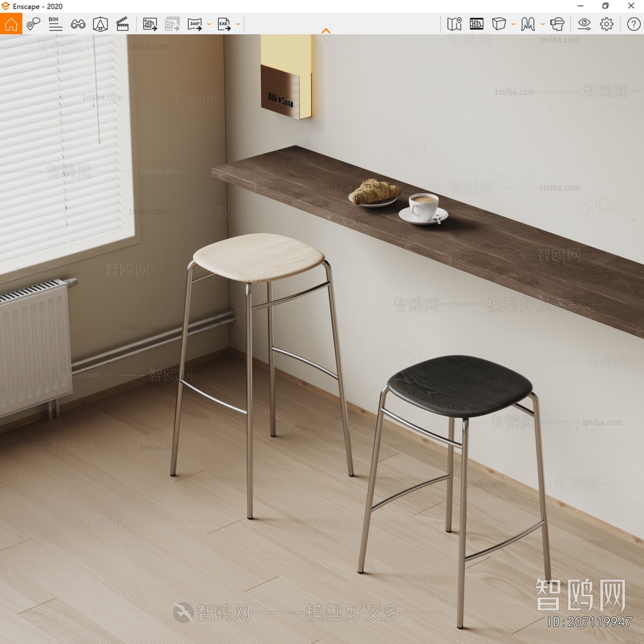Select the binoculars view tool
The width and height of the screenshot is (644, 644).
[78, 25]
